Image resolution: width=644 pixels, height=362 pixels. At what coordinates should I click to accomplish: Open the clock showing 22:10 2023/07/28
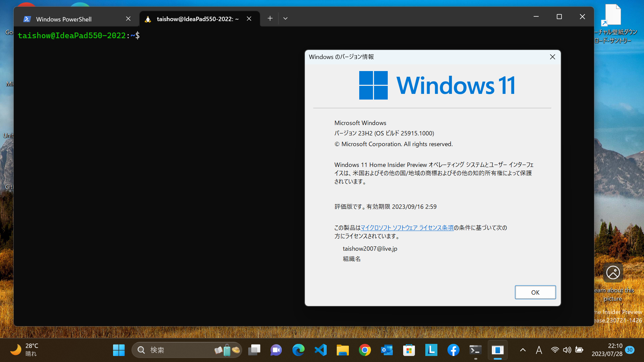tap(607, 350)
